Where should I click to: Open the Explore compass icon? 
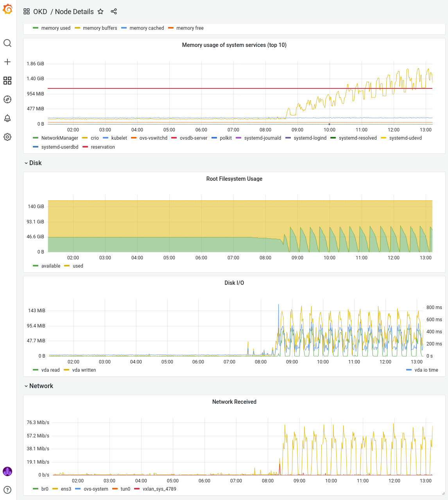7,99
